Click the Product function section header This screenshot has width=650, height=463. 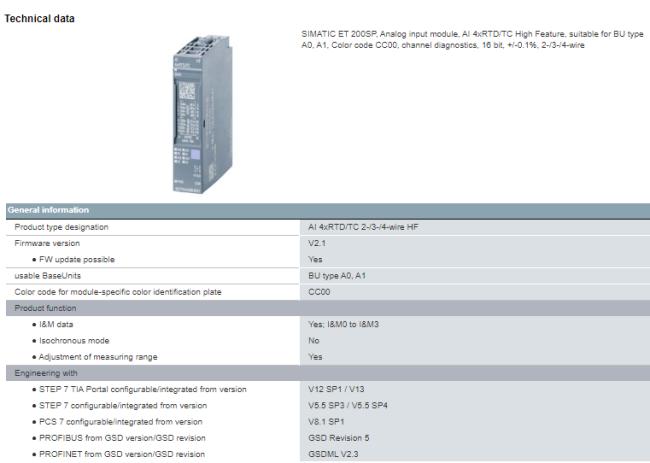(x=42, y=308)
